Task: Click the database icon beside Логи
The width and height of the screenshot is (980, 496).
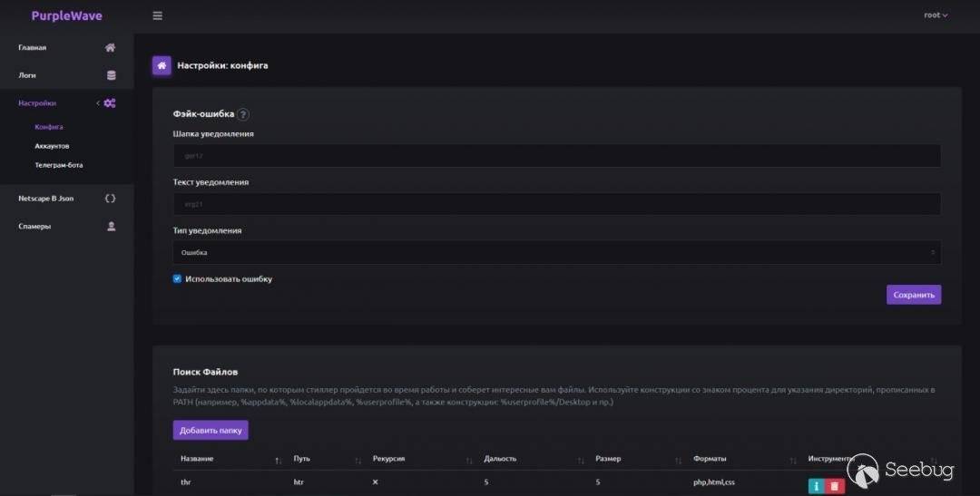Action: click(111, 75)
